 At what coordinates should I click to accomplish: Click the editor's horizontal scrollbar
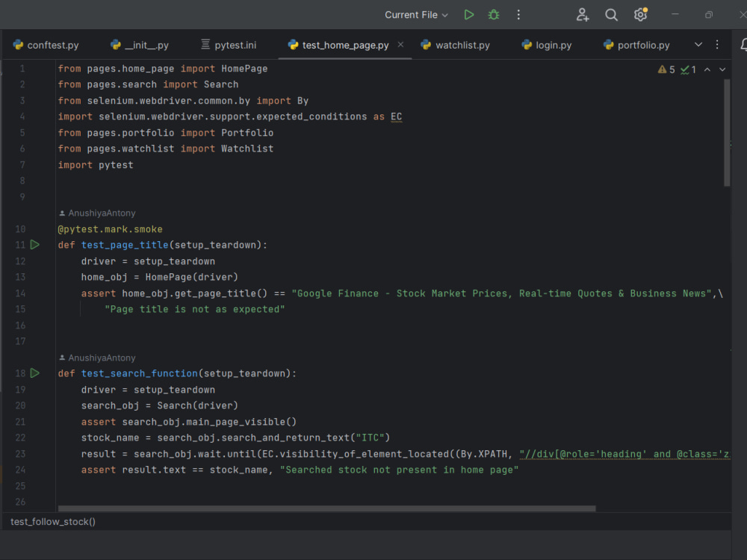point(326,508)
